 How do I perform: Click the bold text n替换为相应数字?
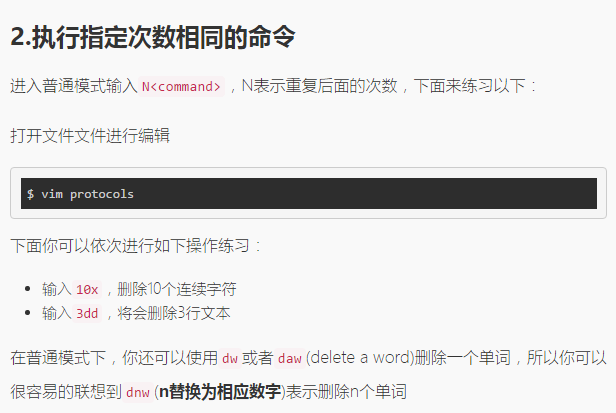click(220, 392)
